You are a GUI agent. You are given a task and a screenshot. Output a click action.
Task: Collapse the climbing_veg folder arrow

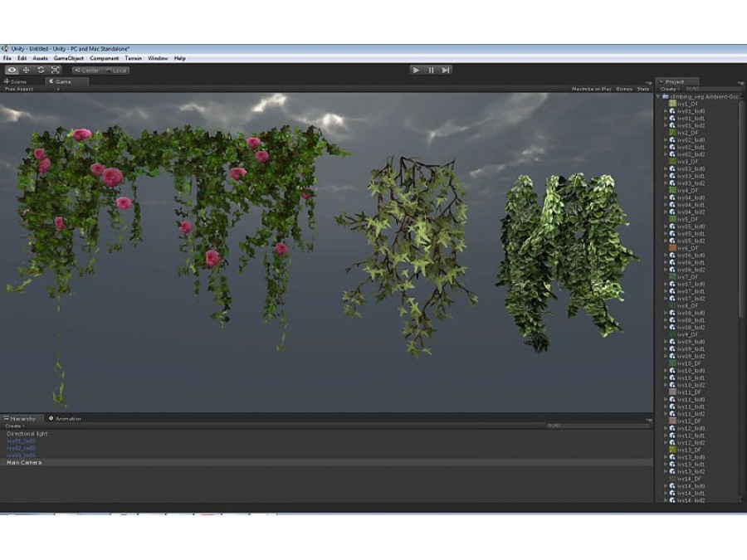click(659, 97)
